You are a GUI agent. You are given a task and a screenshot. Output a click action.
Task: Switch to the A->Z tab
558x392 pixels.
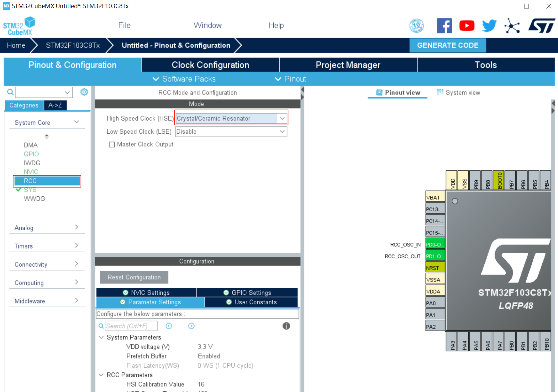click(x=55, y=105)
